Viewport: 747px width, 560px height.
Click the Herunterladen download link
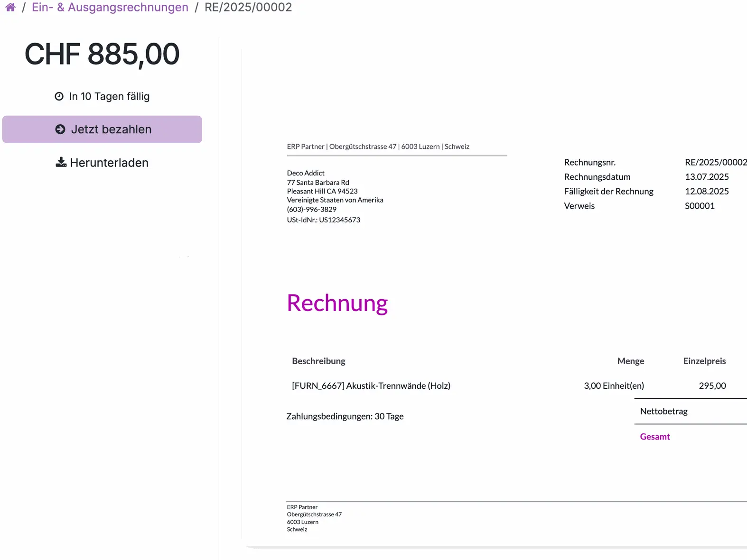point(109,162)
